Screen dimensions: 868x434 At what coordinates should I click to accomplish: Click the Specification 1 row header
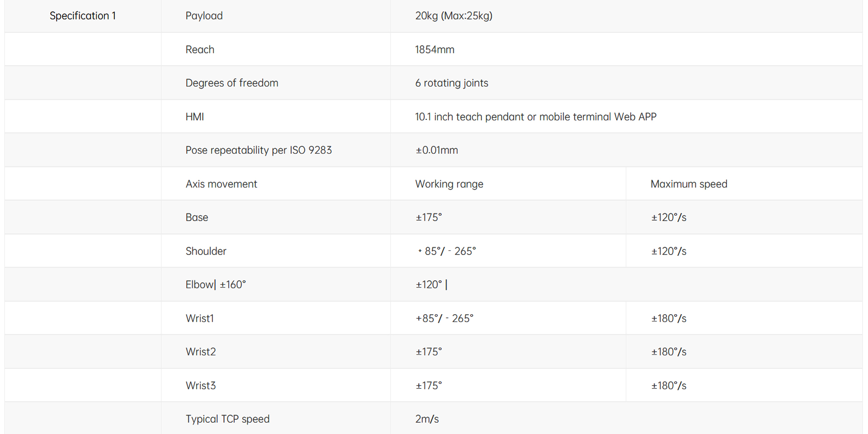[x=83, y=16]
